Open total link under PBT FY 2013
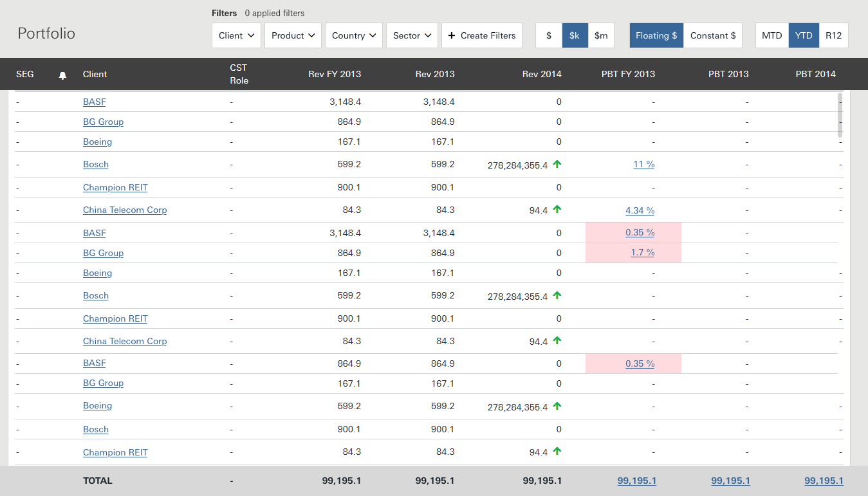The image size is (868, 496). pos(637,481)
